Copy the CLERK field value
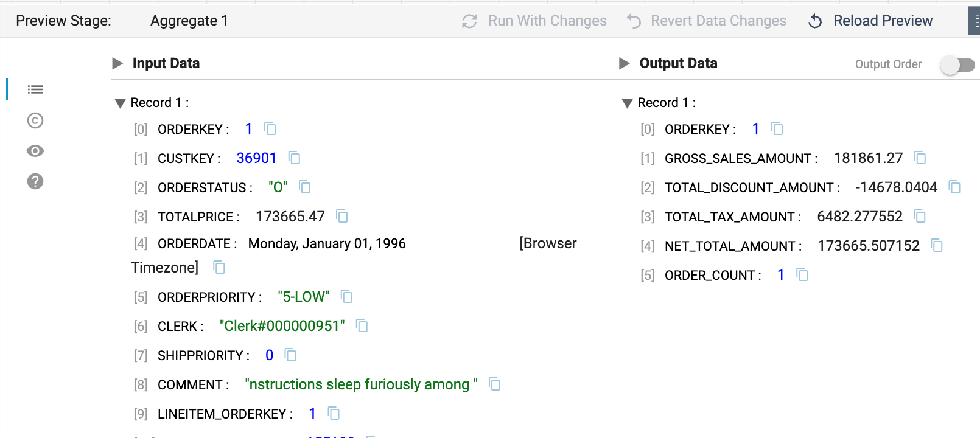 pos(362,326)
